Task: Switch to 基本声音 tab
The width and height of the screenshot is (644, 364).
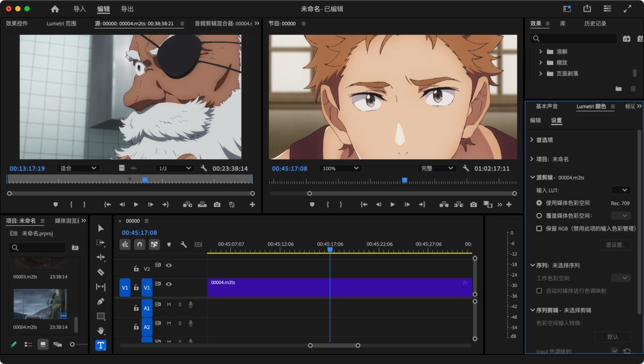Action: coord(546,107)
